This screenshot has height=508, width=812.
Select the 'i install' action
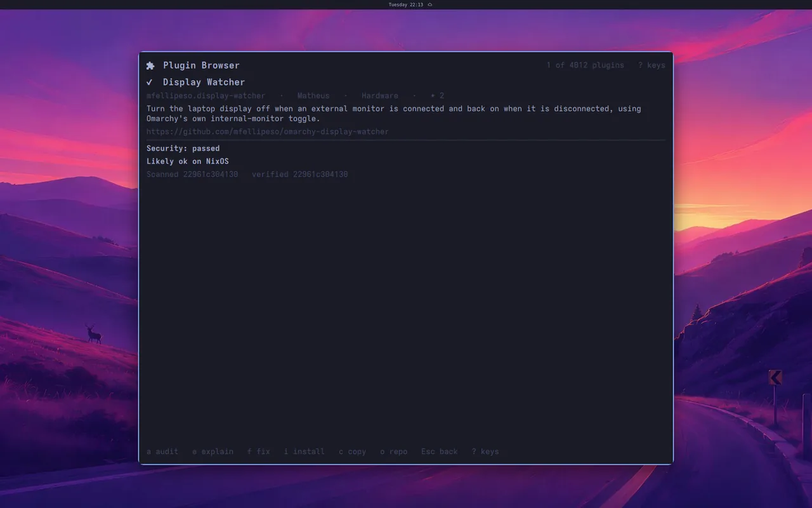pos(304,451)
